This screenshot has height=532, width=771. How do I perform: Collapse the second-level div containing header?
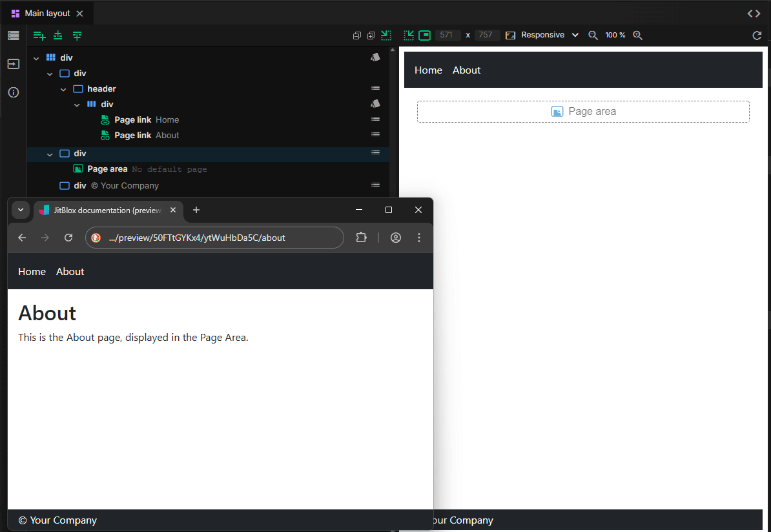click(50, 74)
